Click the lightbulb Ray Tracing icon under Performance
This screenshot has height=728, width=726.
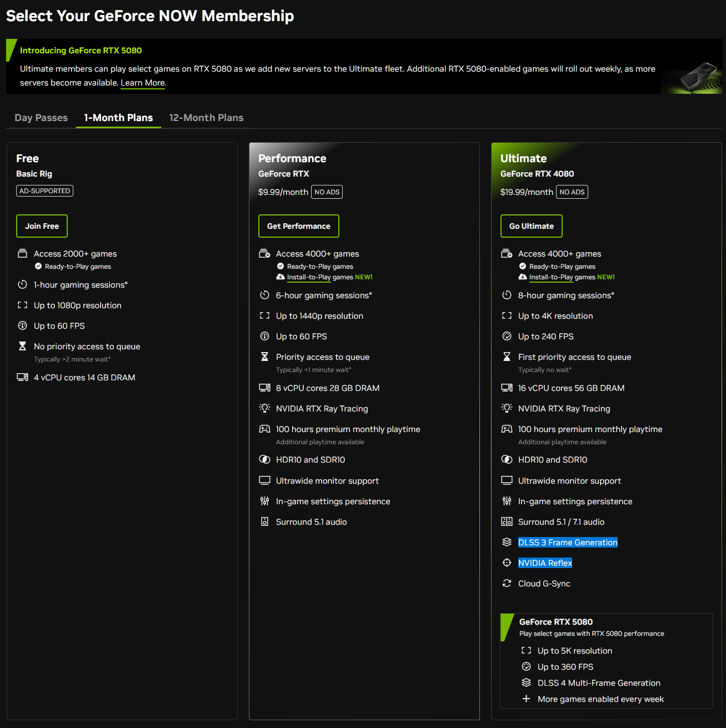click(x=264, y=408)
